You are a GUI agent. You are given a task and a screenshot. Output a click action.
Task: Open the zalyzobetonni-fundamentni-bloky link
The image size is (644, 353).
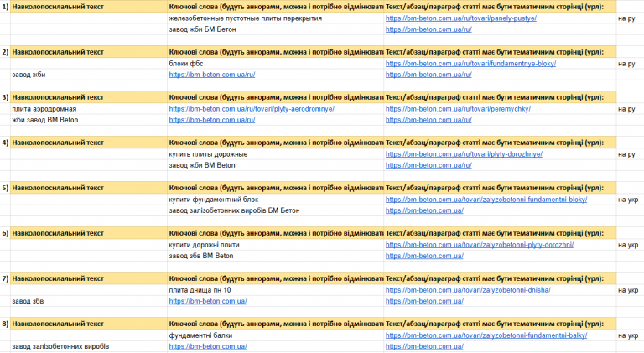pyautogui.click(x=486, y=200)
